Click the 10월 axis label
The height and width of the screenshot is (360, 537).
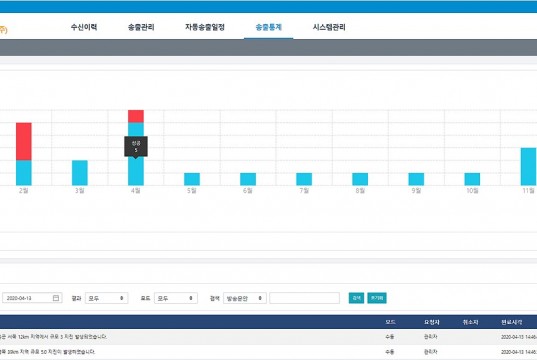click(472, 190)
